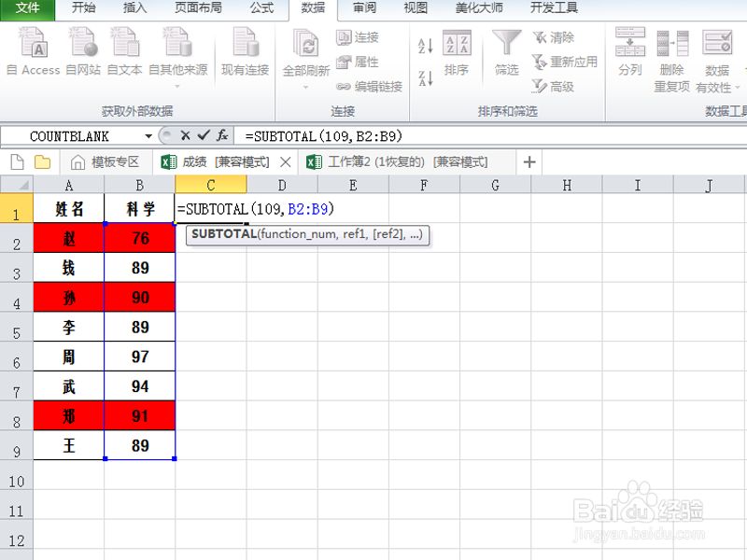Image resolution: width=747 pixels, height=560 pixels.
Task: Click cell with name 周
Action: 68,357
